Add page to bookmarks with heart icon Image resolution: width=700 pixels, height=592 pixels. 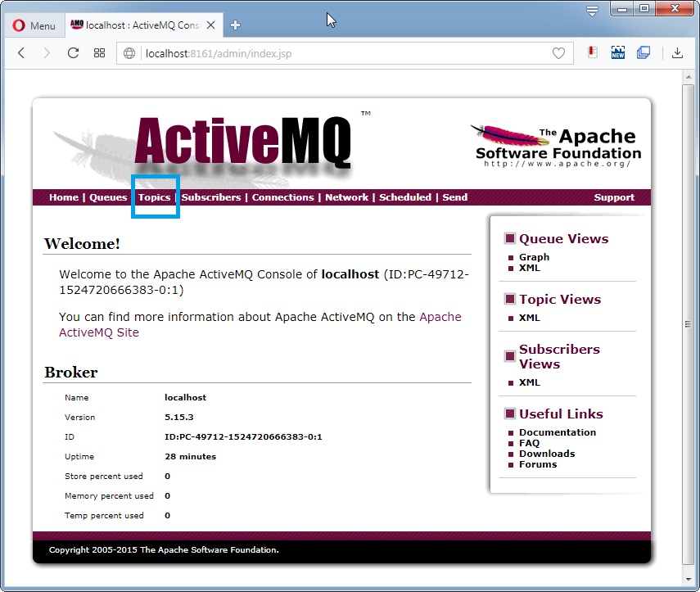(x=558, y=53)
